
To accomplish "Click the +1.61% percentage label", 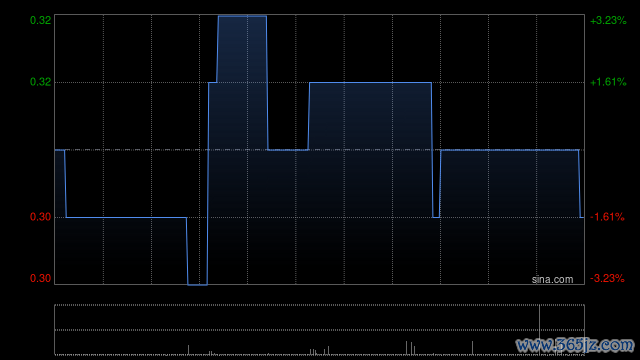I will [608, 82].
